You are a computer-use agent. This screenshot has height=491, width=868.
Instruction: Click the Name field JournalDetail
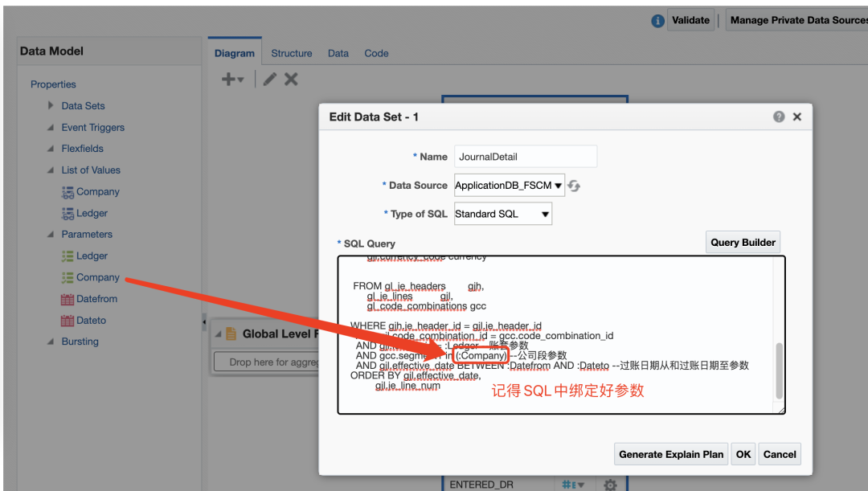tap(526, 157)
